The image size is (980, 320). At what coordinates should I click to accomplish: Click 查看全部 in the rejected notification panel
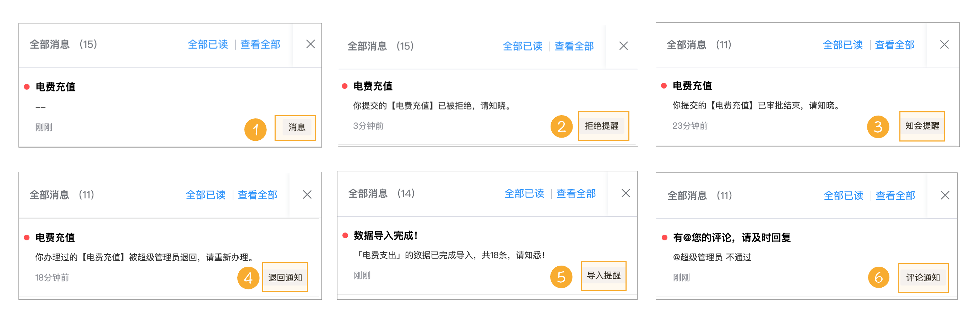click(574, 46)
